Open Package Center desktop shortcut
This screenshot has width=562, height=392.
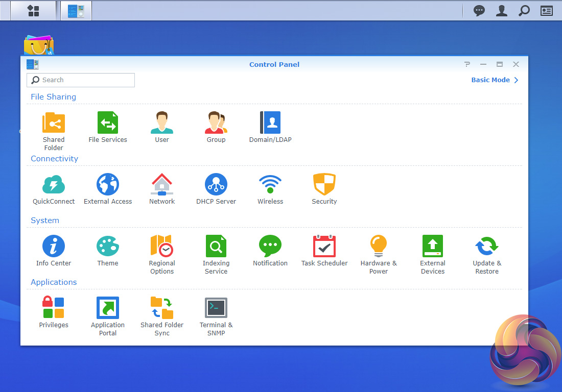[x=39, y=45]
